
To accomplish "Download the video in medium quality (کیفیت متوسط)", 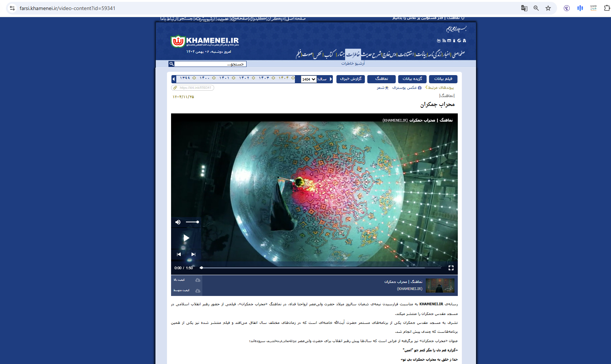I will [x=197, y=290].
